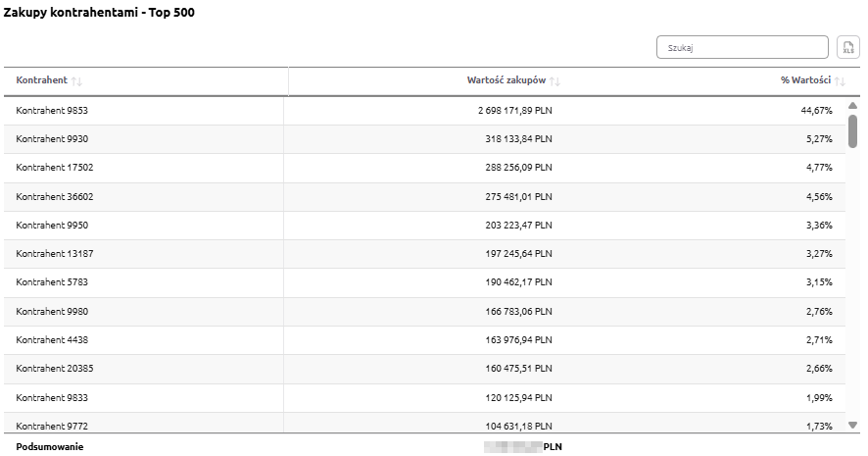This screenshot has height=456, width=868.
Task: Click the % Wartości column header
Action: [x=805, y=80]
